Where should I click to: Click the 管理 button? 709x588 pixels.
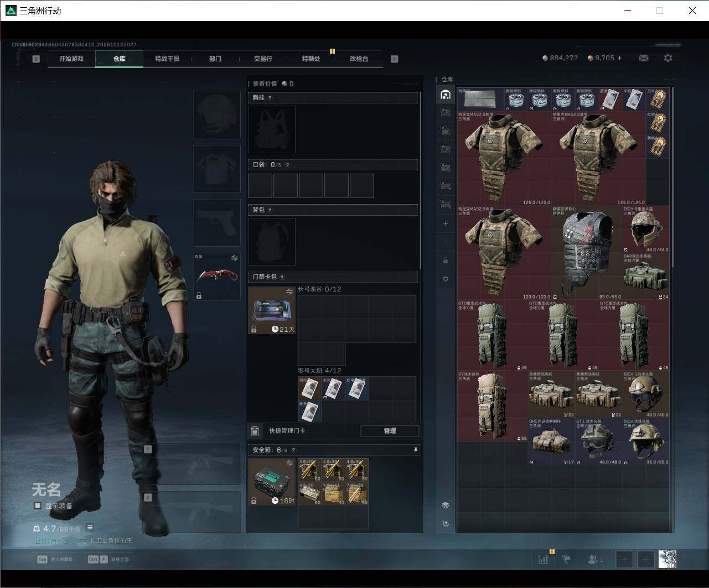pos(390,431)
